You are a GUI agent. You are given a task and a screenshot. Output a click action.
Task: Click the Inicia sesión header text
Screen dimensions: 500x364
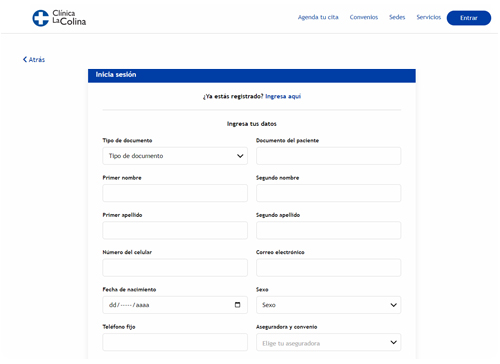116,75
